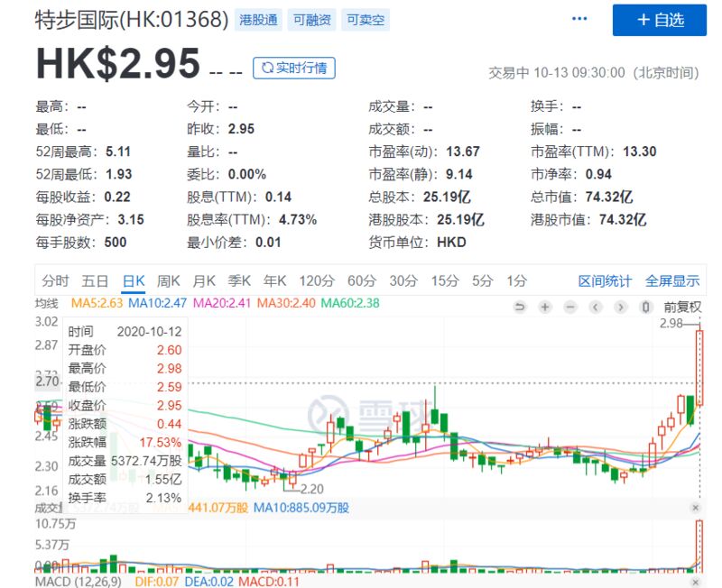This screenshot has width=722, height=588.
Task: Click the 每手股数 value 500
Action: (x=116, y=242)
